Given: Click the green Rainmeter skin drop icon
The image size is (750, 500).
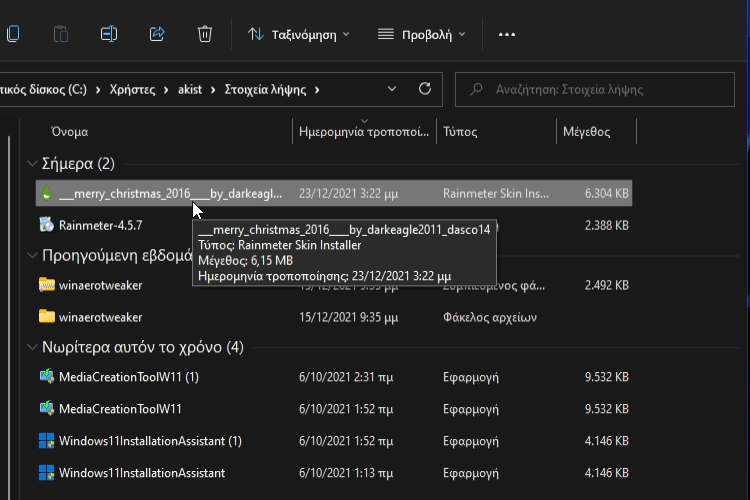Looking at the screenshot, I should tap(46, 193).
